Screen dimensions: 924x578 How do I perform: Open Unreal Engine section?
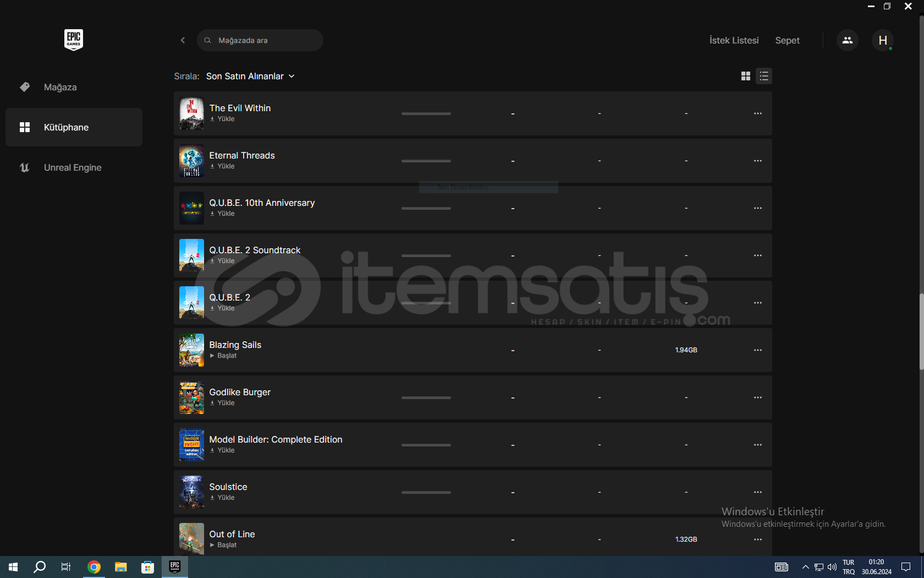74,167
